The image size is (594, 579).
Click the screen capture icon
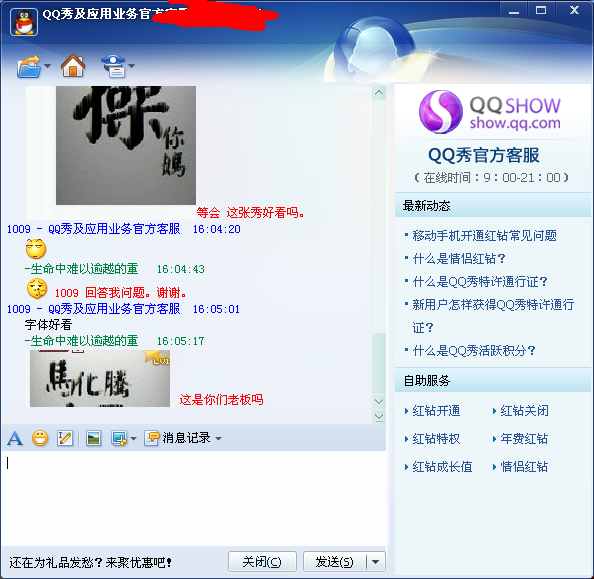click(x=119, y=438)
